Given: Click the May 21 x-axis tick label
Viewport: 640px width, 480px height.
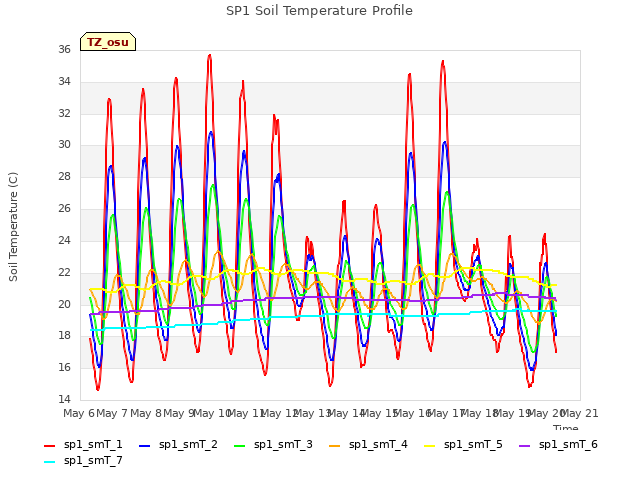Looking at the screenshot, I should pyautogui.click(x=579, y=413).
